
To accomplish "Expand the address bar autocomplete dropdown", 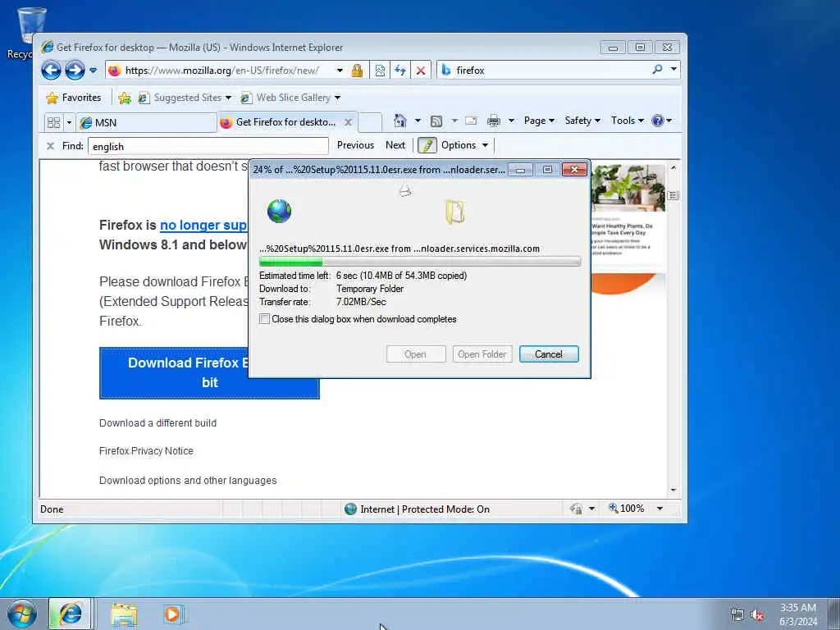I will [x=340, y=71].
